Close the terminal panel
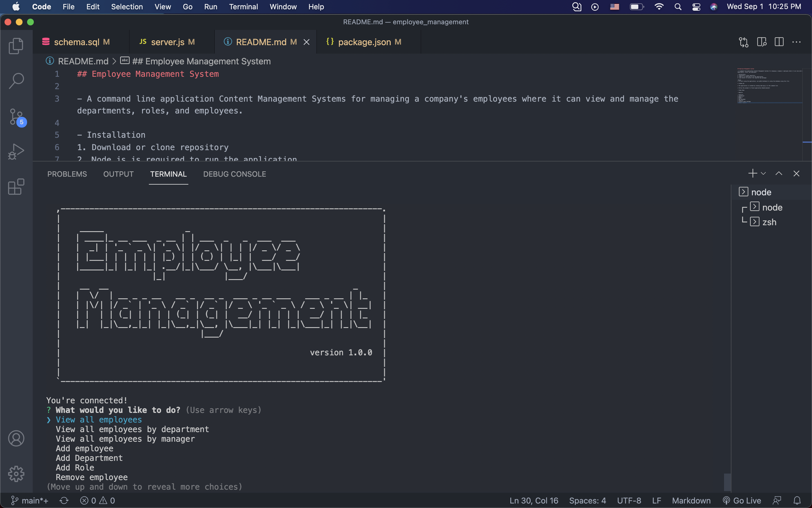 (796, 173)
